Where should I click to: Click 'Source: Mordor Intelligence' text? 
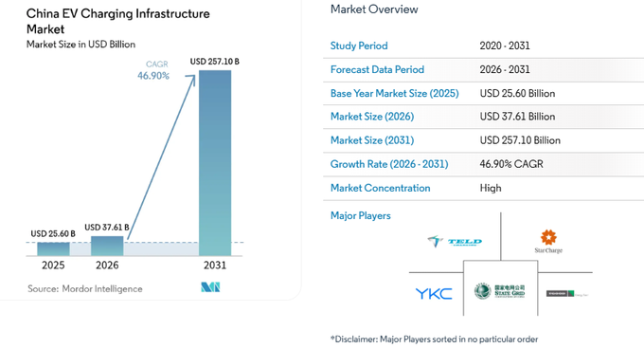(85, 289)
